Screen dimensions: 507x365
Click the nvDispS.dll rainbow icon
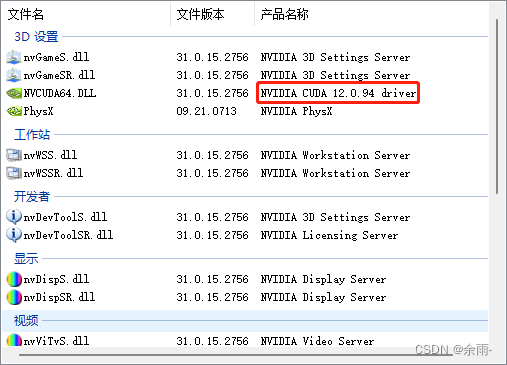click(x=14, y=279)
